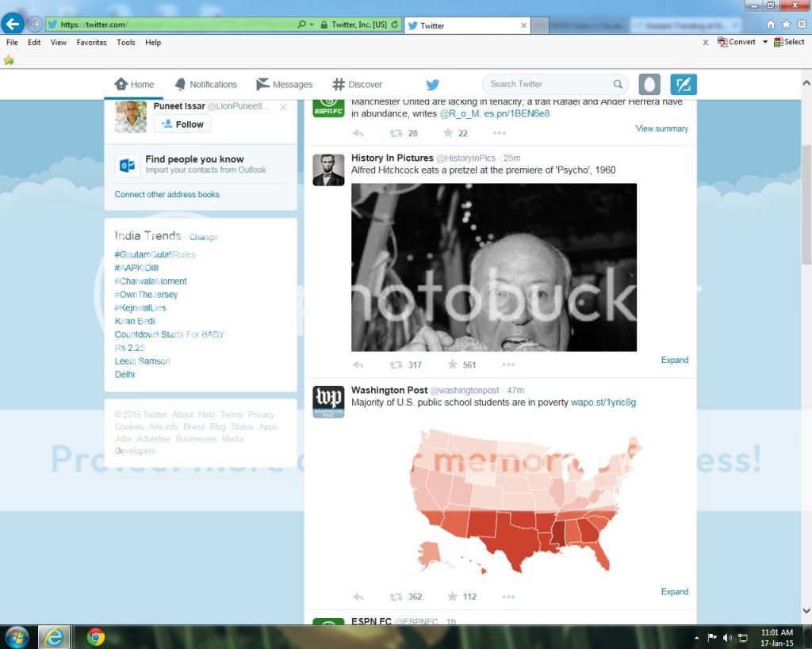Open the Convert toolbar dropdown arrow

765,42
